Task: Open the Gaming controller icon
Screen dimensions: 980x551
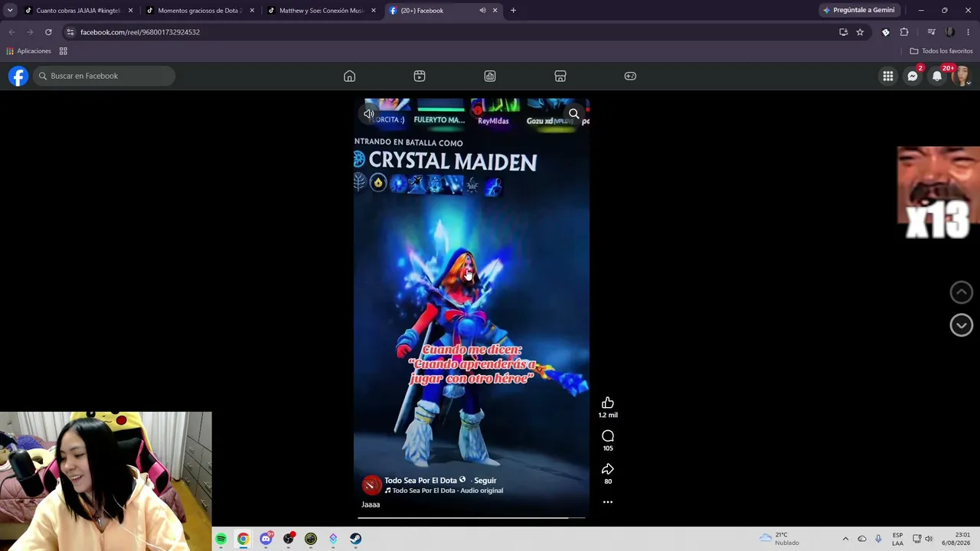Action: click(x=630, y=76)
